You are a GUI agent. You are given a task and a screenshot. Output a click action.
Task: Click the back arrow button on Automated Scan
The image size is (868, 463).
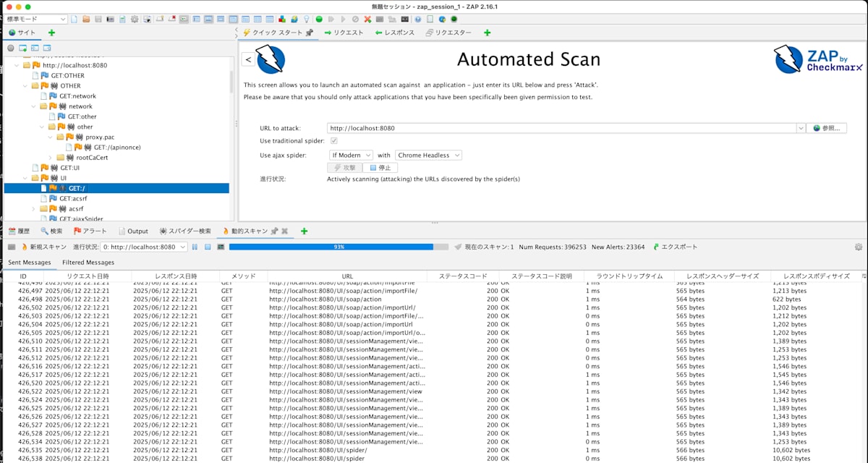point(248,59)
